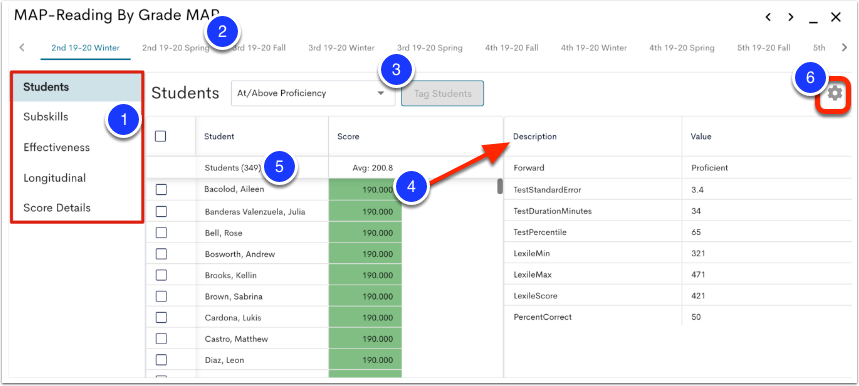This screenshot has height=386, width=859.
Task: Switch to the 3rd 19-20 Spring tab
Action: tap(430, 48)
